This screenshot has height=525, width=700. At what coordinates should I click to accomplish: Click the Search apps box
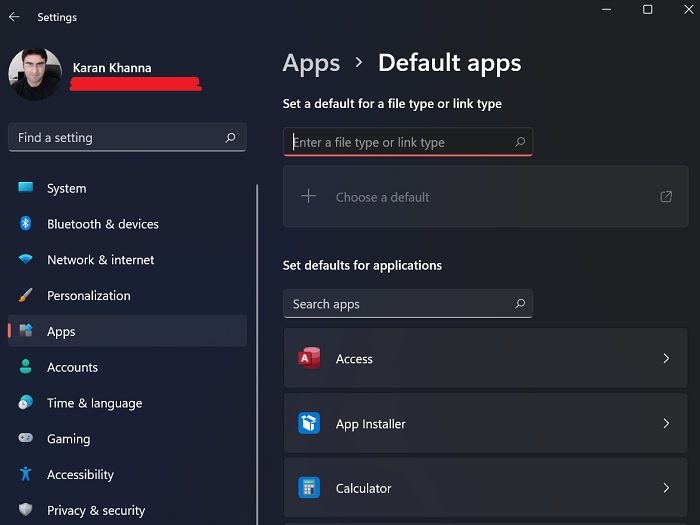coord(400,304)
